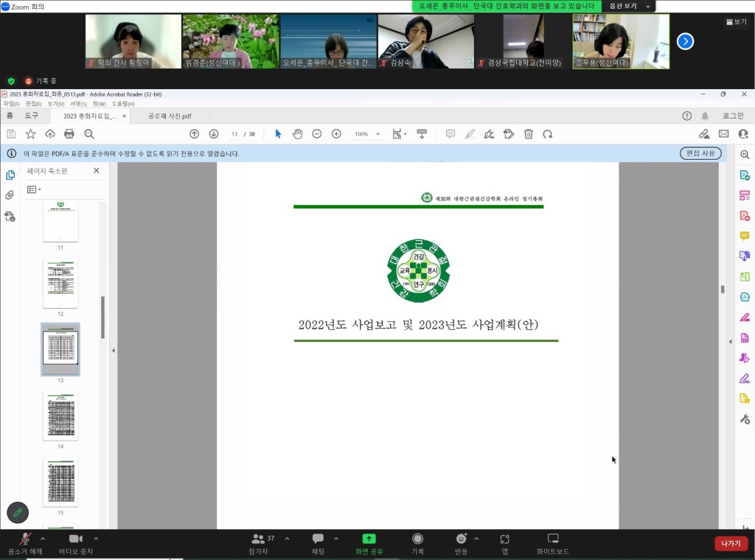Rotate the page with the rotate icon
The height and width of the screenshot is (560, 755).
548,134
